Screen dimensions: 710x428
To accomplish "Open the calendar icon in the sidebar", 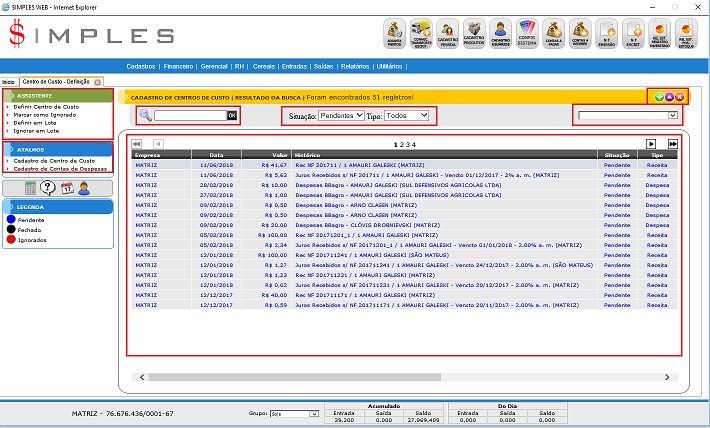I will (66, 188).
